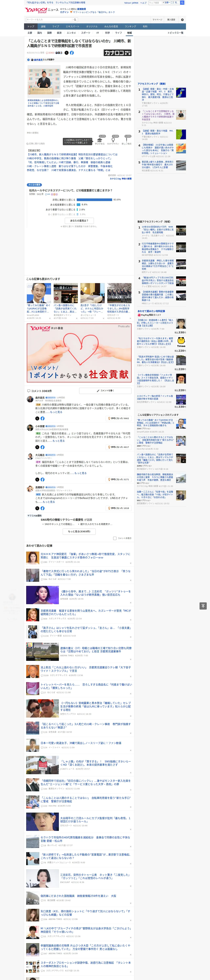Click 高橋暁子's avatar in comments
This screenshot has width=210, height=980.
pos(30,489)
